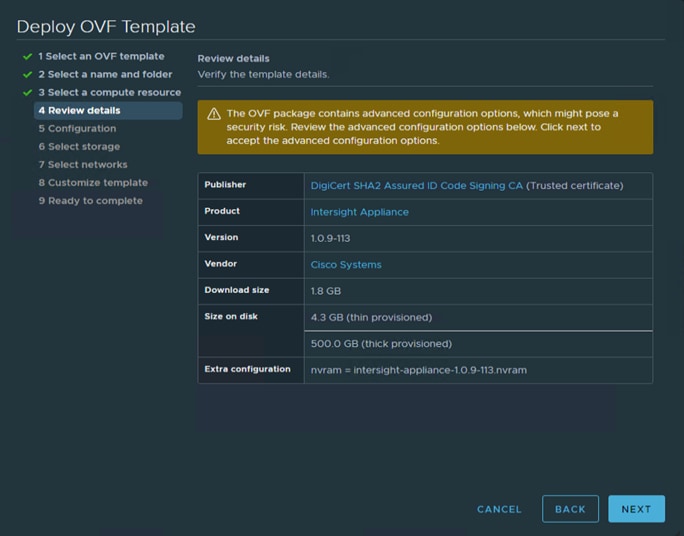Screen dimensions: 684x536
Task: Click the Verify the template details text
Action: (x=263, y=74)
